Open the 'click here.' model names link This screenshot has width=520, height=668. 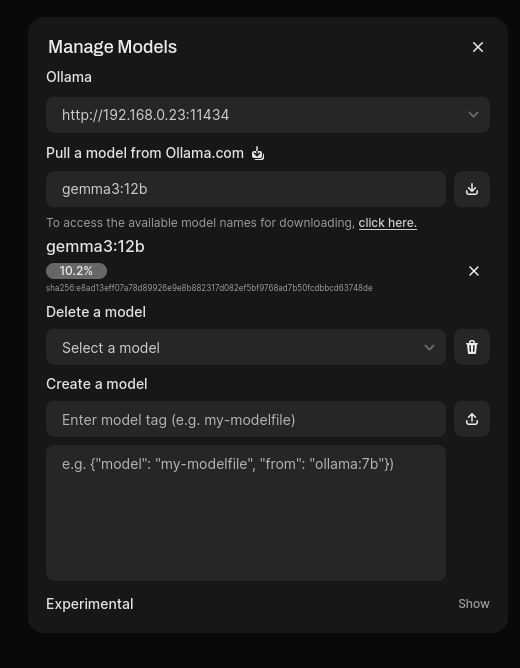(x=388, y=223)
